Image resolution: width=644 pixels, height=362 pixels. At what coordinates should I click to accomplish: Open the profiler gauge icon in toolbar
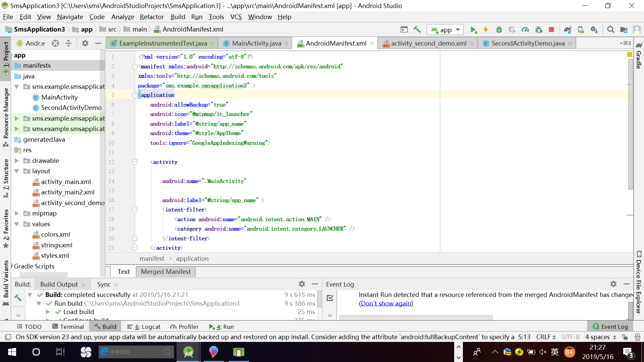point(525,30)
